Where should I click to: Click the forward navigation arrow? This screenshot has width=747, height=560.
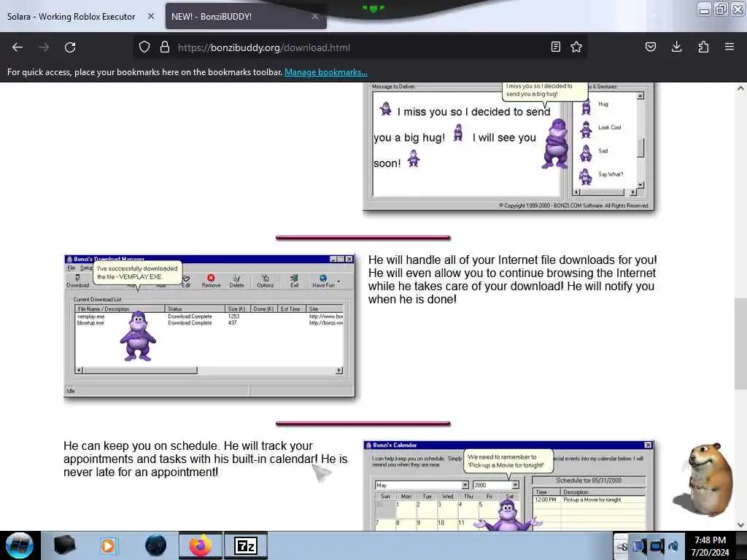44,47
